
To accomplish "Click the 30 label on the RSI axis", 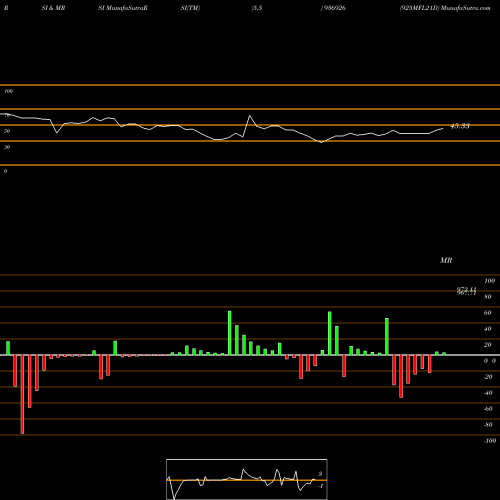I will click(x=7, y=147).
